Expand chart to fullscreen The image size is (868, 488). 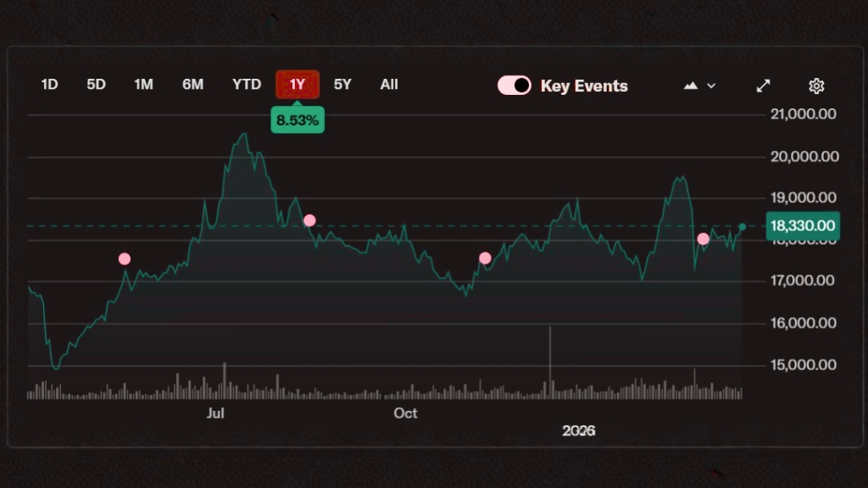point(764,86)
